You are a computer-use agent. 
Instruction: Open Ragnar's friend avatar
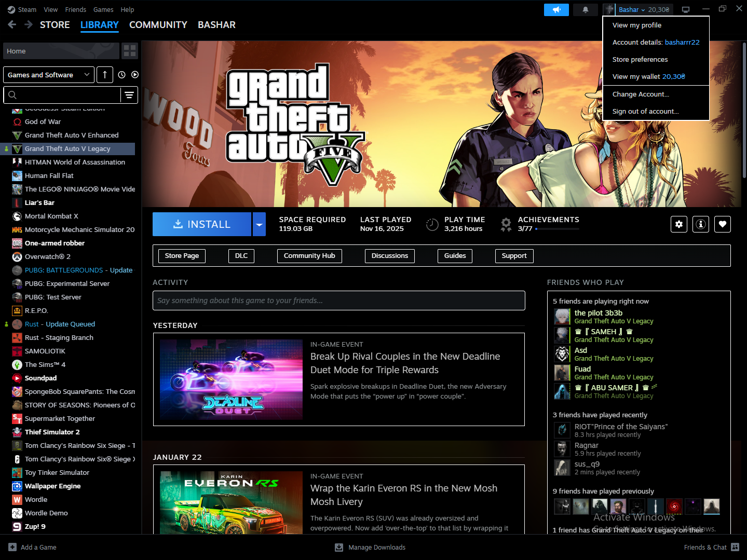click(562, 449)
